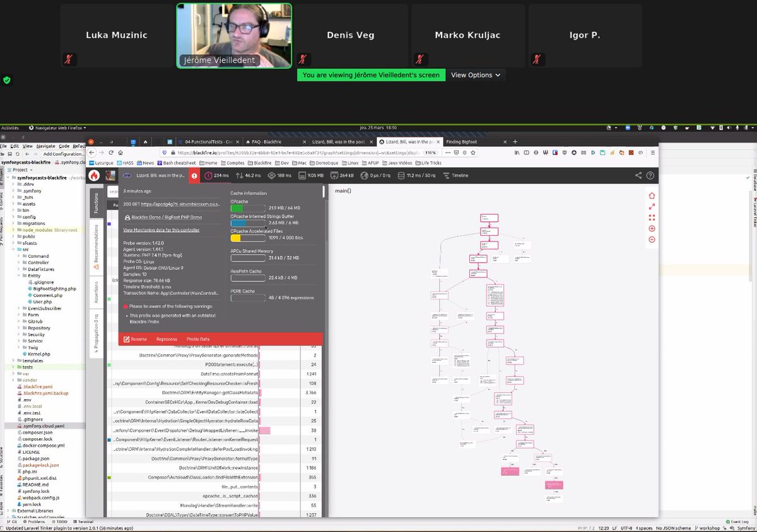757x532 pixels.
Task: Select the 11.2 ms / 50 rq SQL metric
Action: point(417,176)
